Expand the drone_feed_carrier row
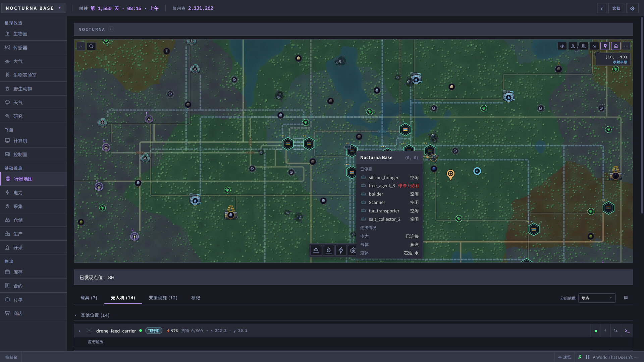The width and height of the screenshot is (644, 362). [80, 331]
